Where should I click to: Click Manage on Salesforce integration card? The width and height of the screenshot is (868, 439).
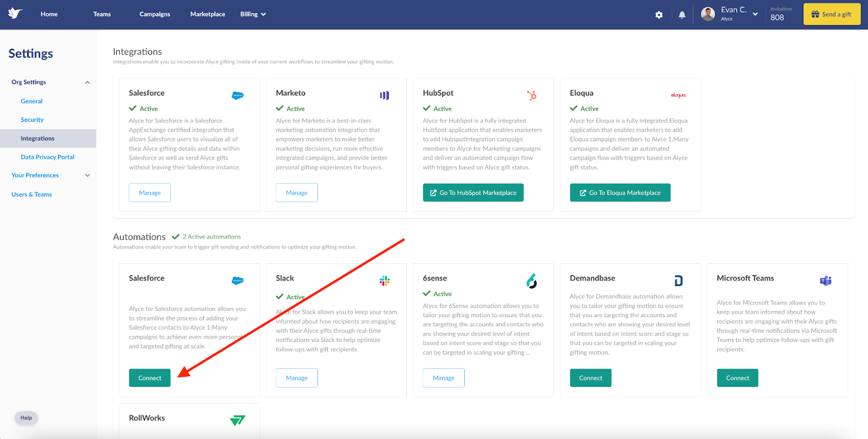point(150,192)
